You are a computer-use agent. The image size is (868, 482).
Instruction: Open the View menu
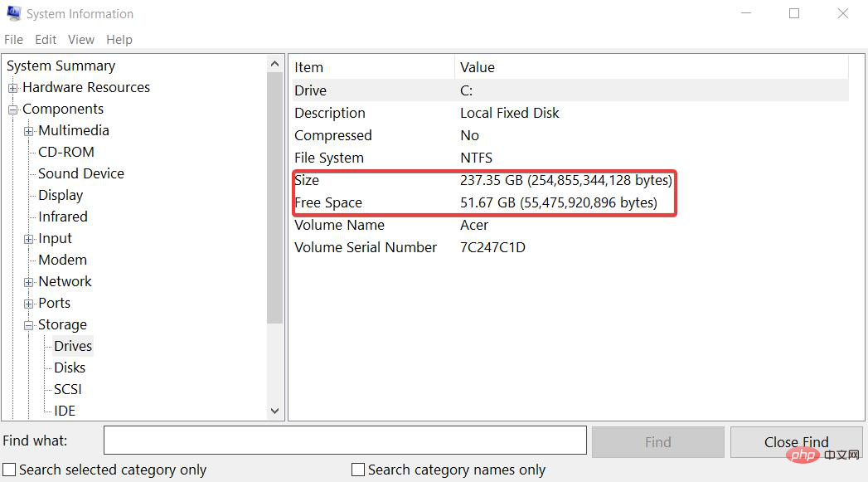pyautogui.click(x=80, y=39)
